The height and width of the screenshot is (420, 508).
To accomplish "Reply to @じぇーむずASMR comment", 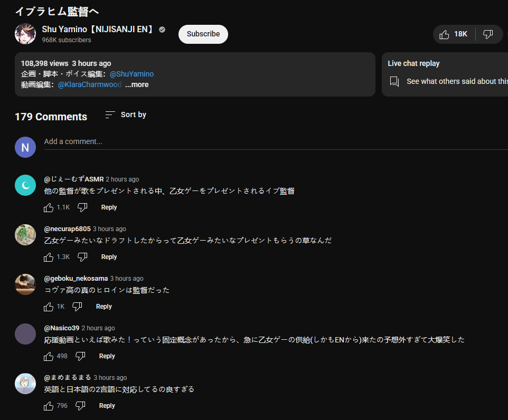I will point(109,207).
